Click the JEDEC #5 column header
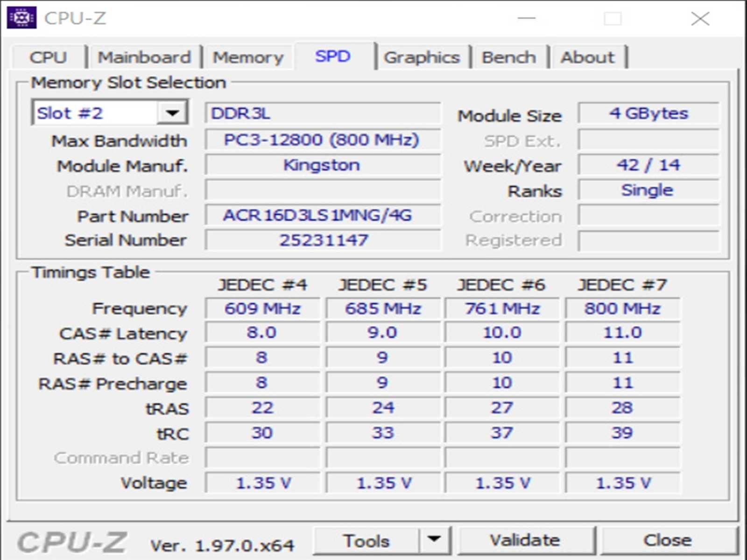 tap(383, 285)
